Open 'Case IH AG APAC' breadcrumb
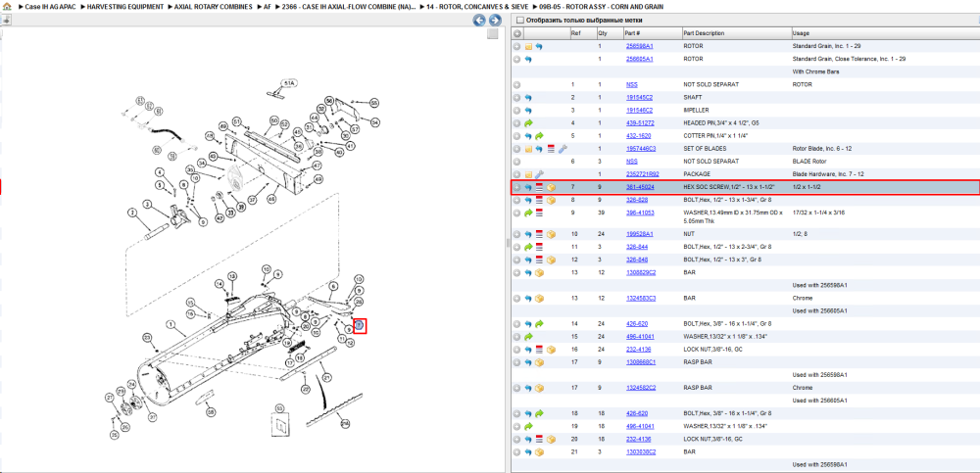Image resolution: width=980 pixels, height=473 pixels. [x=49, y=6]
